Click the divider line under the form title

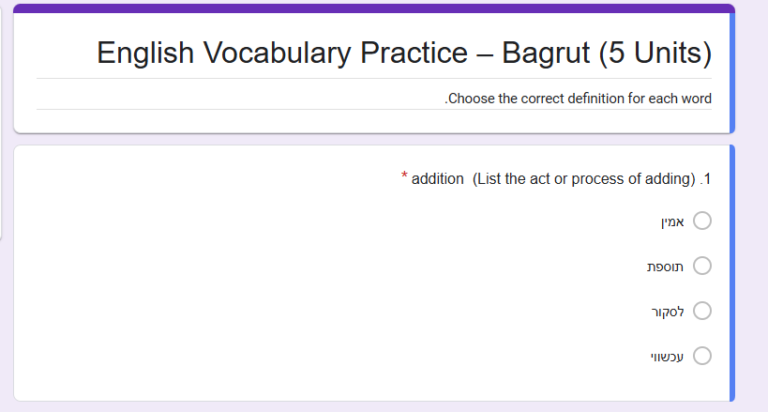[x=374, y=79]
